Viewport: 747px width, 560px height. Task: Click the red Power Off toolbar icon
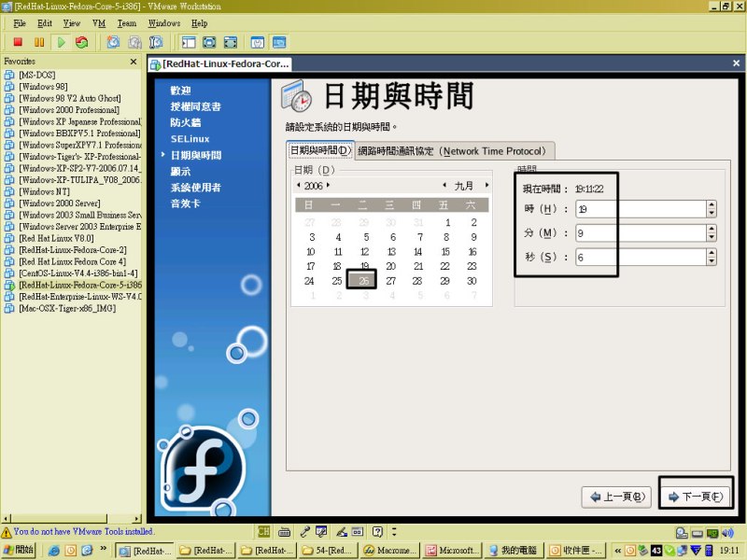tap(18, 42)
